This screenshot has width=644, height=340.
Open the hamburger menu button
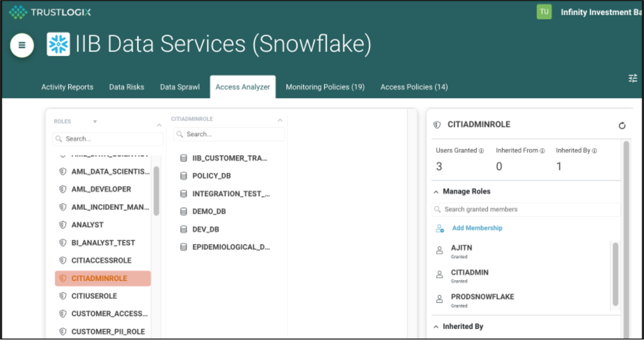[x=22, y=45]
